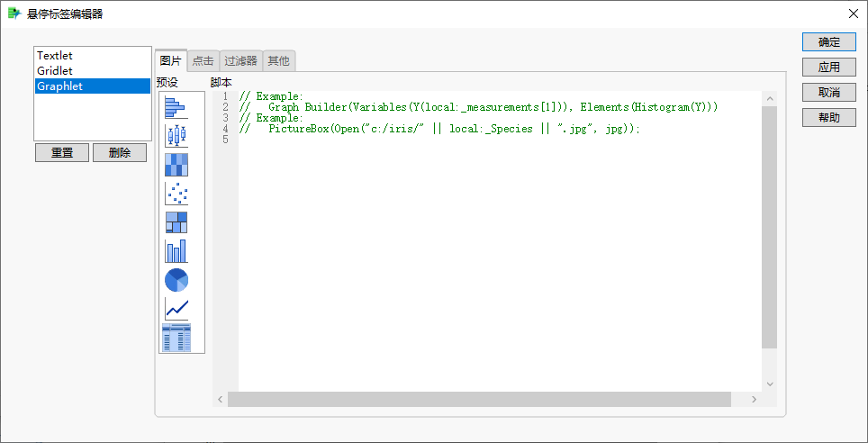This screenshot has height=443, width=868.
Task: Select the pie chart preset icon
Action: [176, 280]
